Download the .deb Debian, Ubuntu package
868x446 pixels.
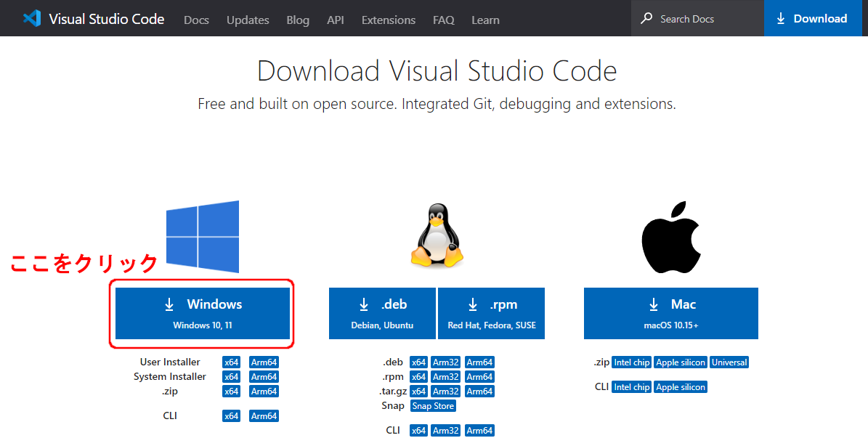(382, 313)
